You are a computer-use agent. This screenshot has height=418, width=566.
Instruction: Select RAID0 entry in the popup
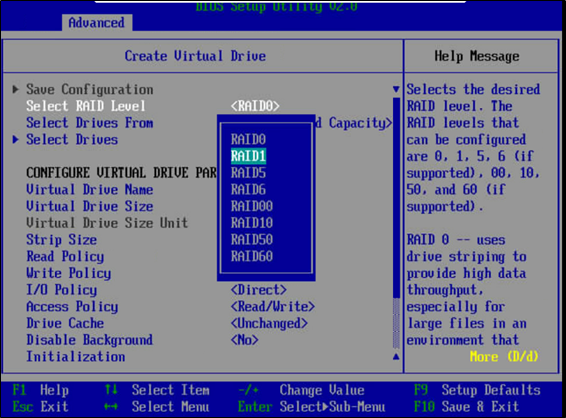pos(248,139)
